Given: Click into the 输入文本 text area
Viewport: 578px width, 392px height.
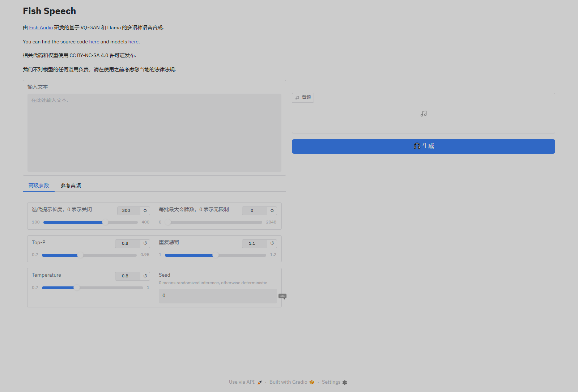Looking at the screenshot, I should point(154,133).
